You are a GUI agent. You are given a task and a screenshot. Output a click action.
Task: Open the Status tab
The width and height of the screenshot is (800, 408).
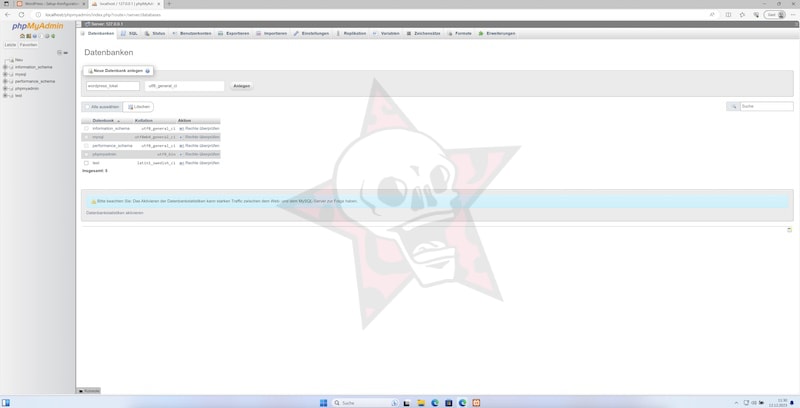click(x=155, y=34)
